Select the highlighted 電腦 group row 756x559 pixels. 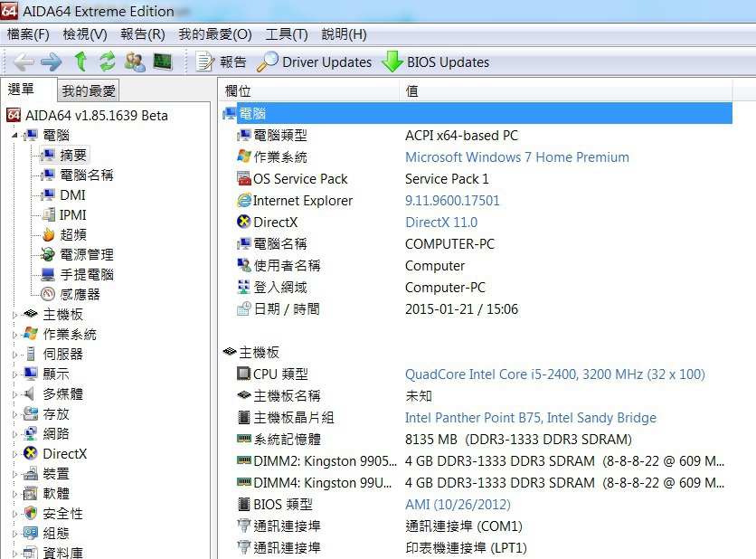coord(477,113)
